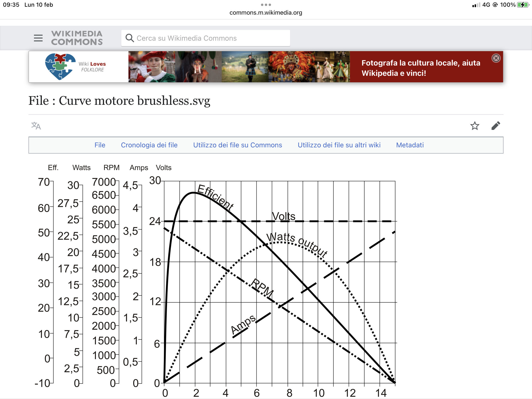Click the Eff. axis header
This screenshot has width=532, height=399.
coord(53,168)
